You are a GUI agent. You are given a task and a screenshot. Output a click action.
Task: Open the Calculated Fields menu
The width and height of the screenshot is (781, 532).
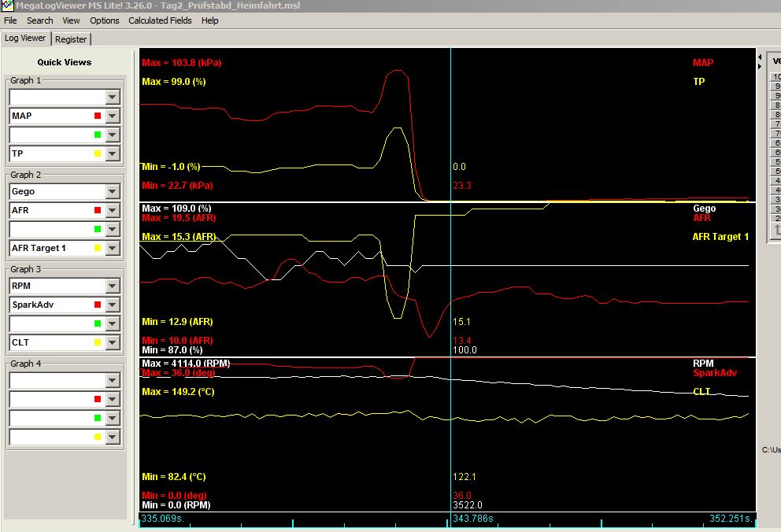coord(160,20)
